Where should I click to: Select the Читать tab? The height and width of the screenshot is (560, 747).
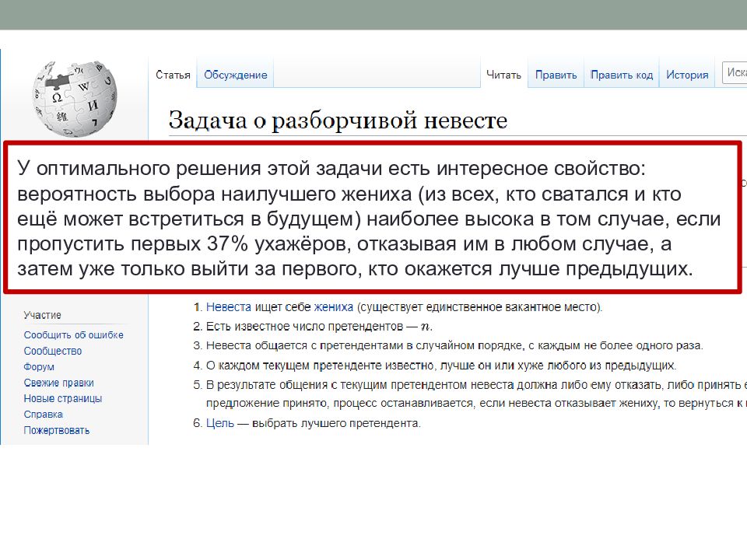point(503,75)
